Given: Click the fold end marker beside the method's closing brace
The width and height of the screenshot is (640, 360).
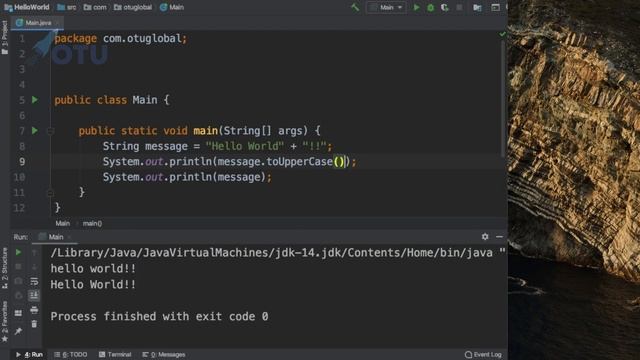Looking at the screenshot, I should [51, 193].
